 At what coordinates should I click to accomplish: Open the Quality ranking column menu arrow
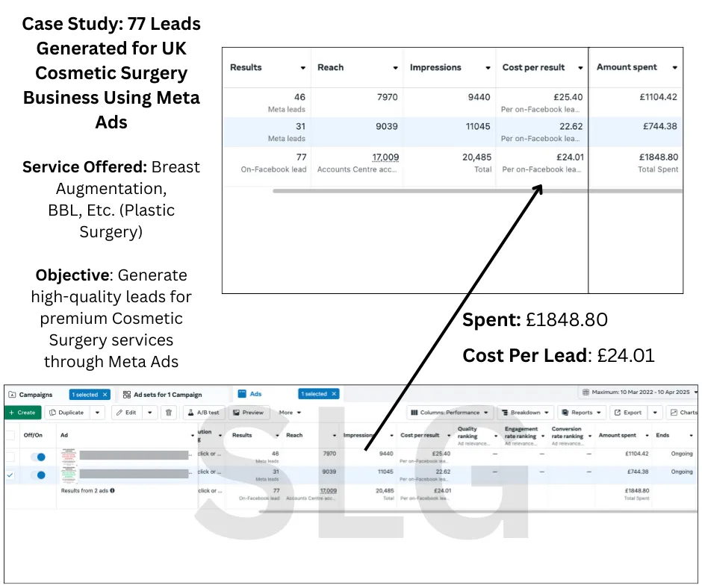[496, 436]
